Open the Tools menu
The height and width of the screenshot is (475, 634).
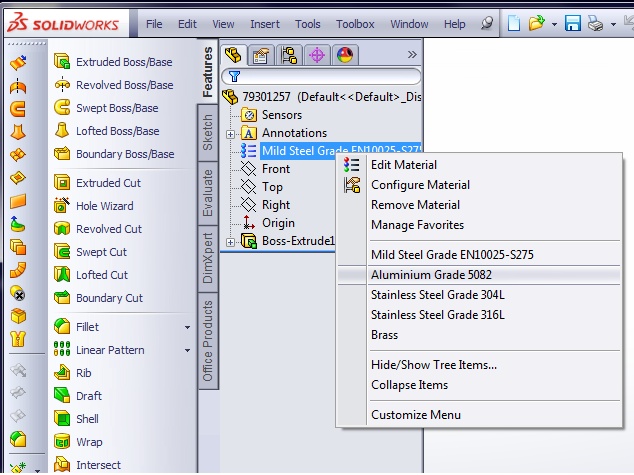308,24
